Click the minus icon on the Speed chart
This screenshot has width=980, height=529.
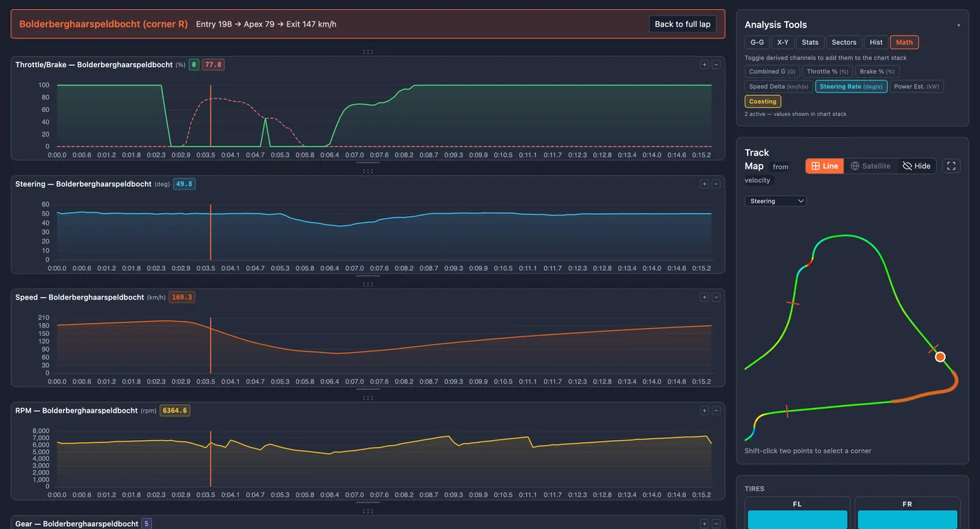pos(716,297)
